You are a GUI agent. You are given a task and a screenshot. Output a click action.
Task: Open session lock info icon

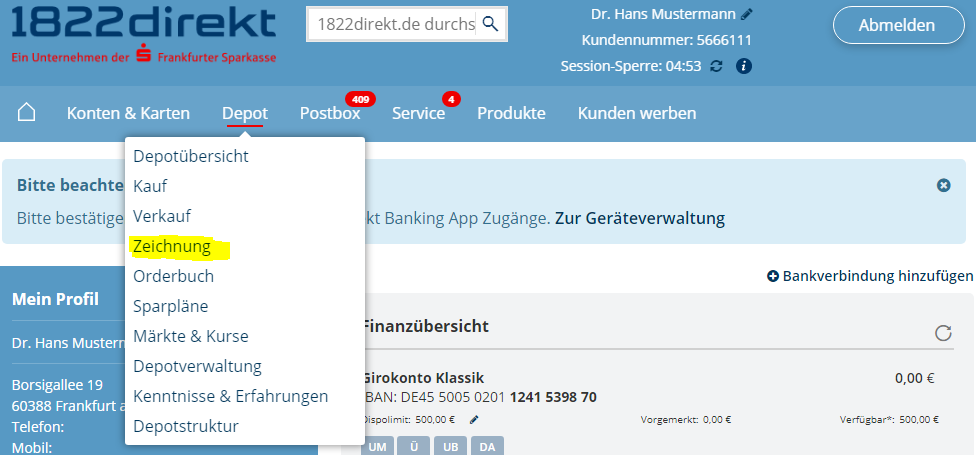743,66
